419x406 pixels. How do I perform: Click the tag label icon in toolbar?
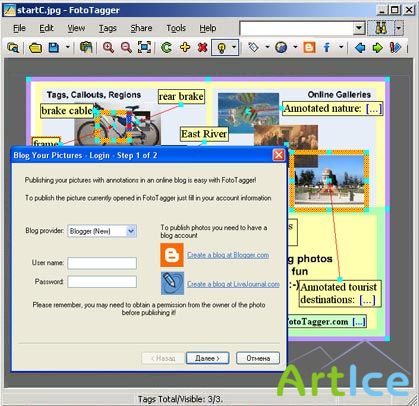click(x=253, y=48)
